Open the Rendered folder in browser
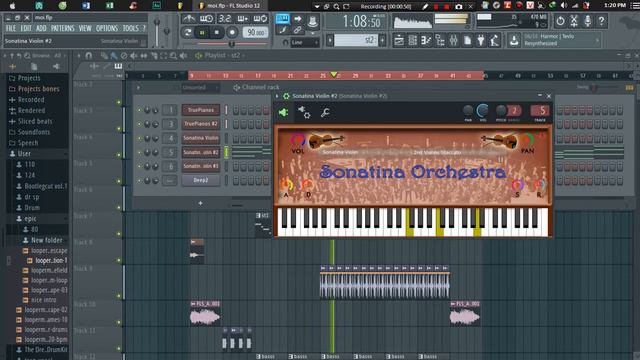This screenshot has width=640, height=360. [31, 110]
